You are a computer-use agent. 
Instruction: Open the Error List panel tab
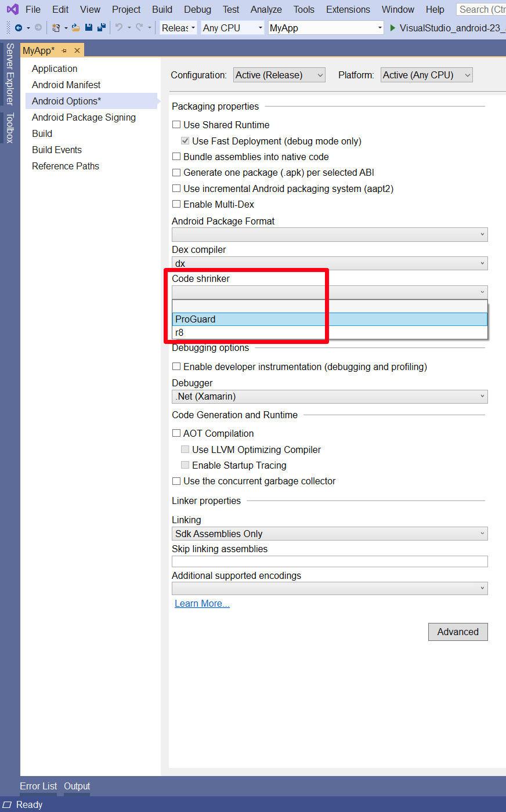[38, 786]
